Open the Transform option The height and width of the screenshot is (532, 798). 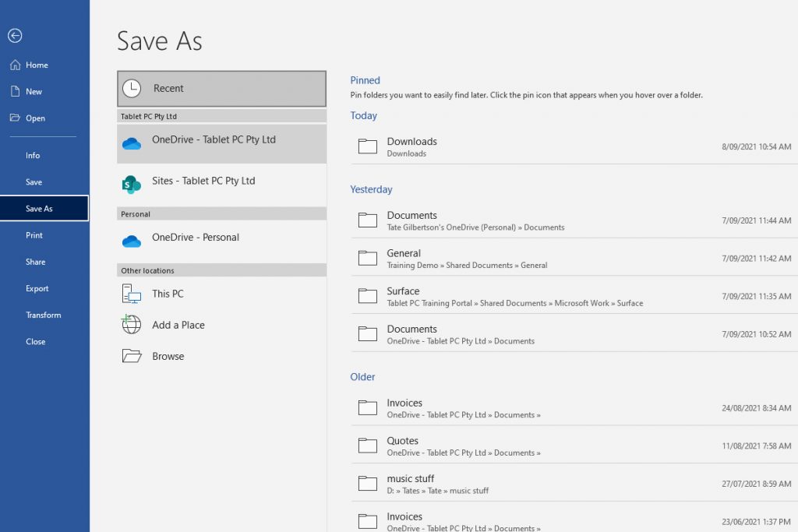[44, 315]
